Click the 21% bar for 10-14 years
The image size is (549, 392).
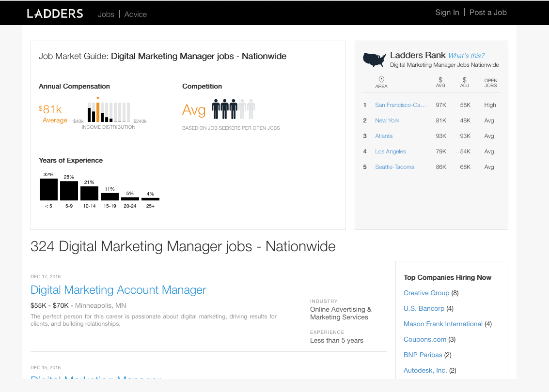(89, 194)
